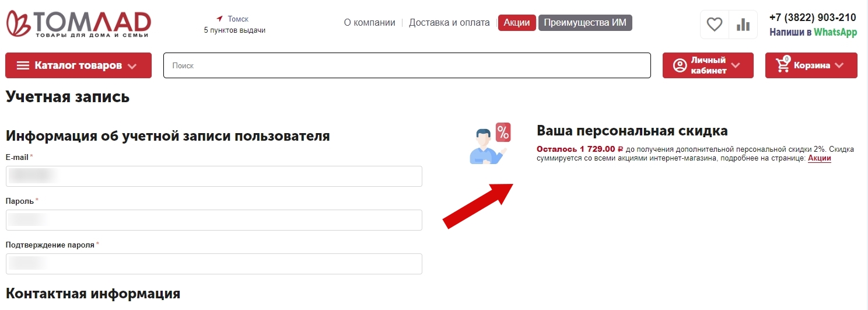The image size is (868, 310).
Task: Open the favorites heart icon
Action: (715, 25)
